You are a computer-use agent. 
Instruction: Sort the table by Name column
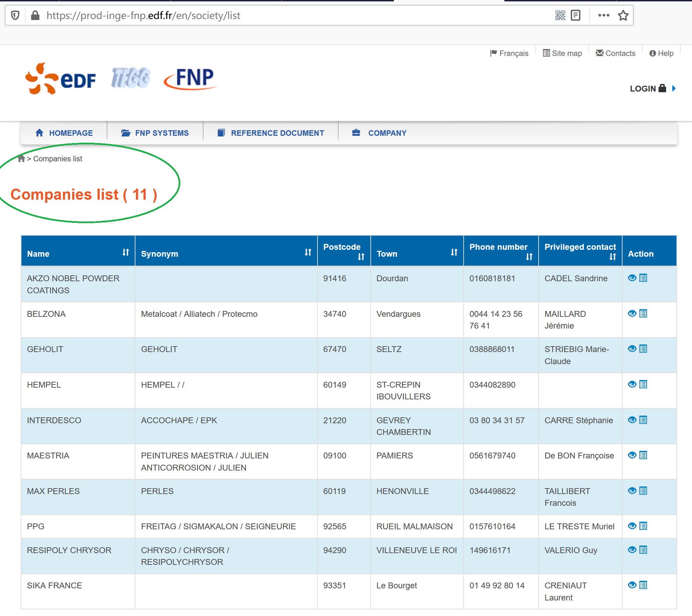click(x=125, y=253)
